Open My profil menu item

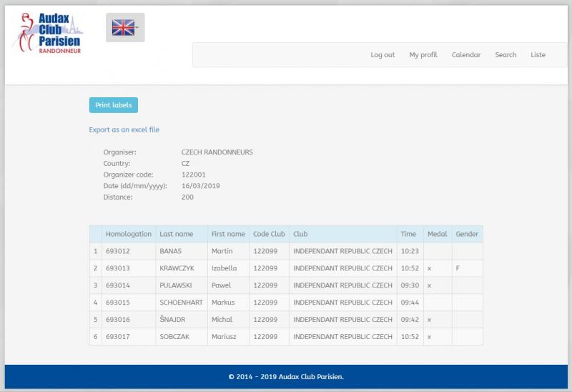pyautogui.click(x=423, y=55)
